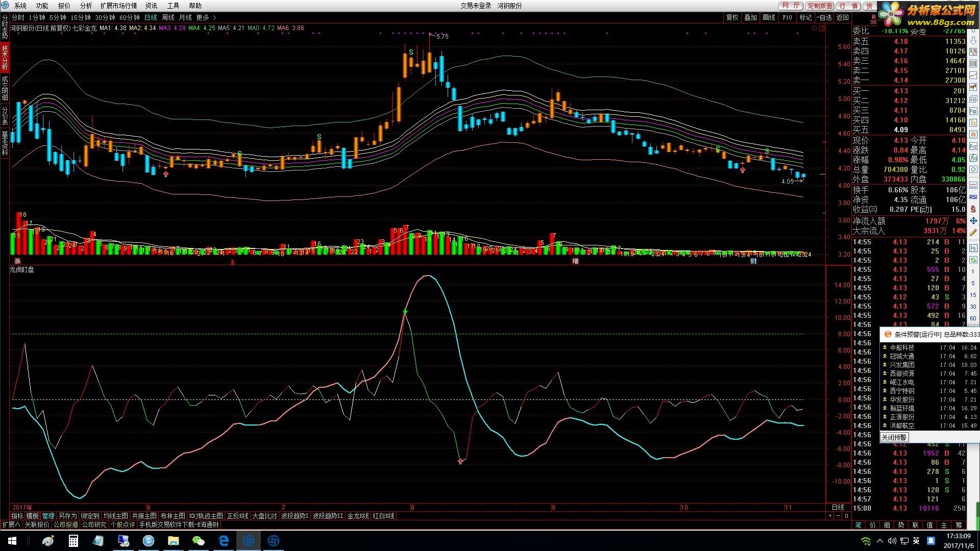This screenshot has width=980, height=551.
Task: Open the calculator icon on taskbar
Action: pos(73,541)
